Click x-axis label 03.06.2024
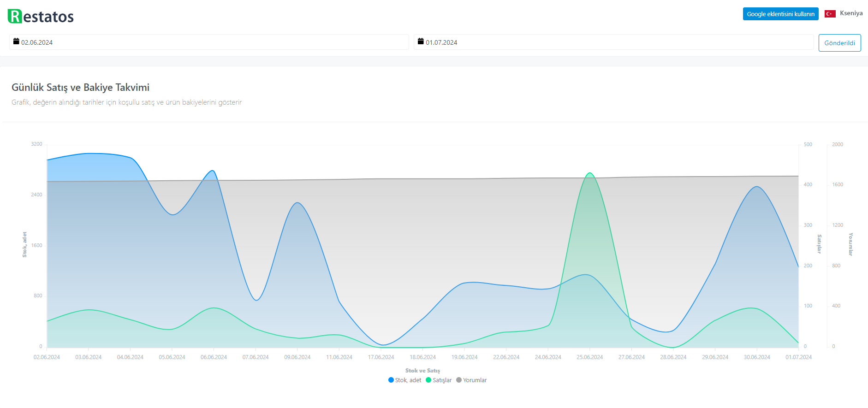 click(89, 357)
